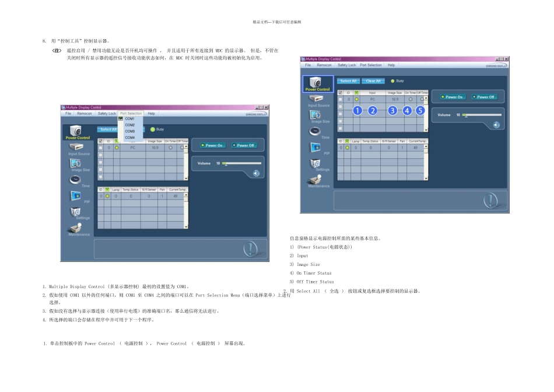
Task: Click display list down arrow, Clear All window
Action: coord(426,130)
